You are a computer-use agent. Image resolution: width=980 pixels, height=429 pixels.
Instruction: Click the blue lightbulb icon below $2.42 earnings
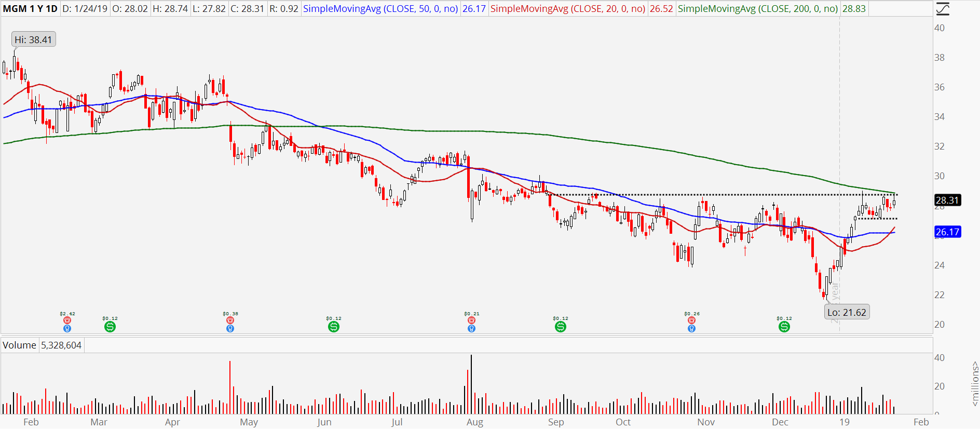point(67,328)
